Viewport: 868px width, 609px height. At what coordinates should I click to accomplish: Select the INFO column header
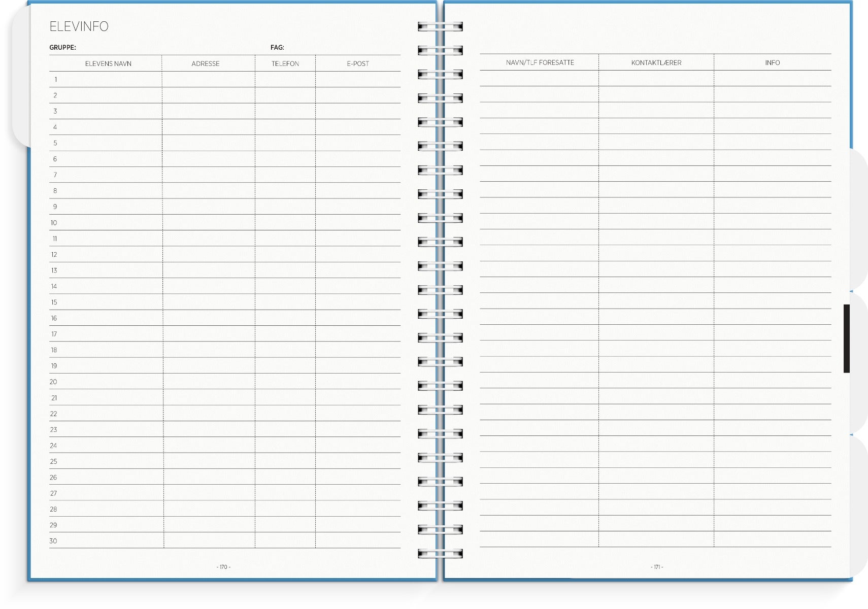point(772,62)
